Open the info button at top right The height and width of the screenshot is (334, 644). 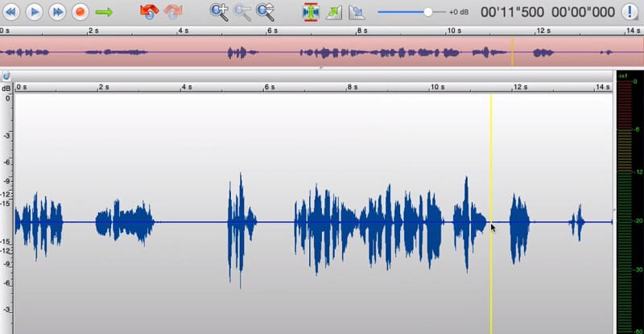(x=629, y=12)
